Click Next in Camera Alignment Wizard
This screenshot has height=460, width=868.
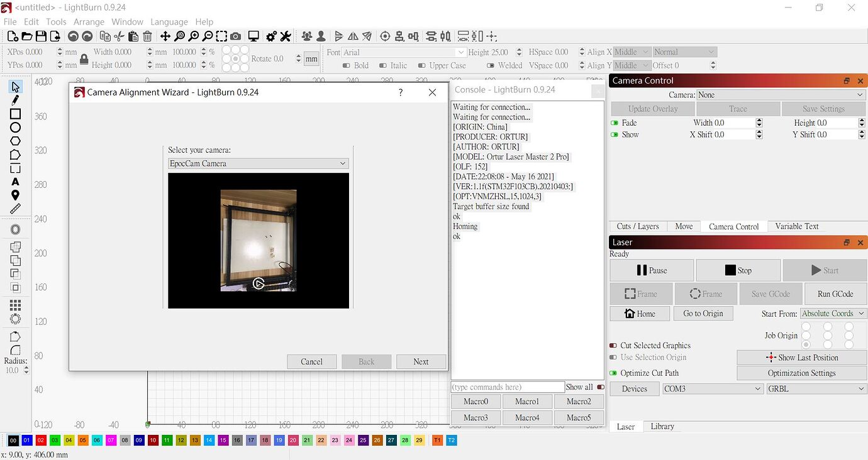pyautogui.click(x=421, y=362)
